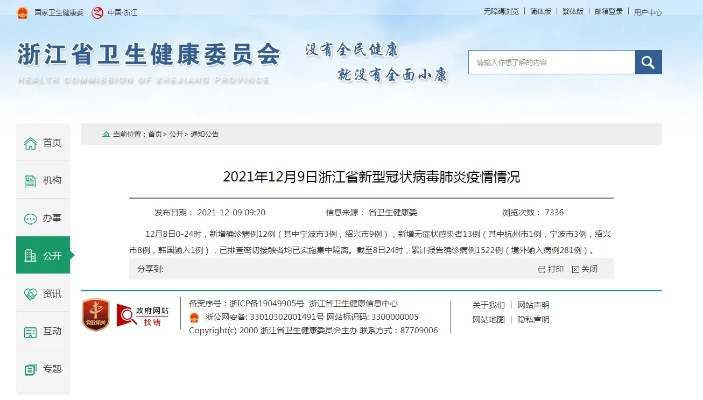The image size is (703, 400).
Task: Click the publish date 2021-12-09 09:20
Action: 231,212
